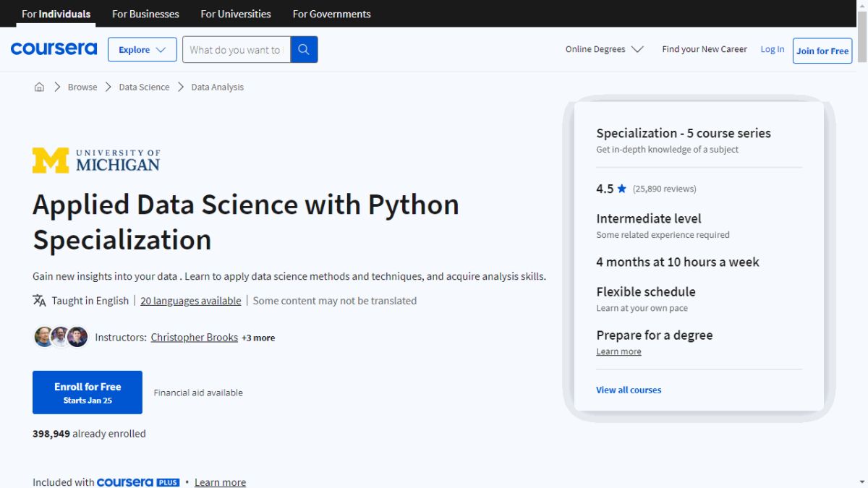Click the instructor avatar photos
Image resolution: width=868 pixels, height=488 pixels.
click(61, 337)
